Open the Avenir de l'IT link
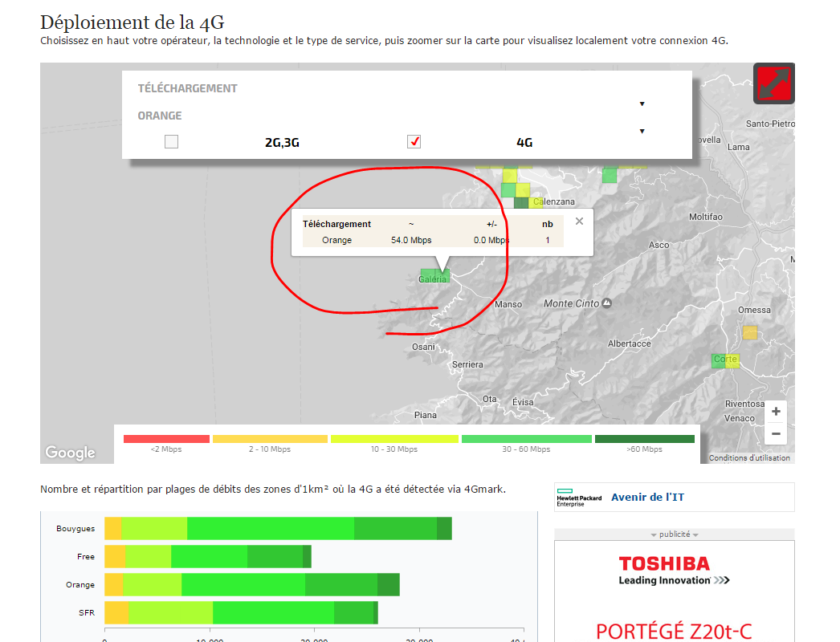The image size is (840, 642). 647,497
